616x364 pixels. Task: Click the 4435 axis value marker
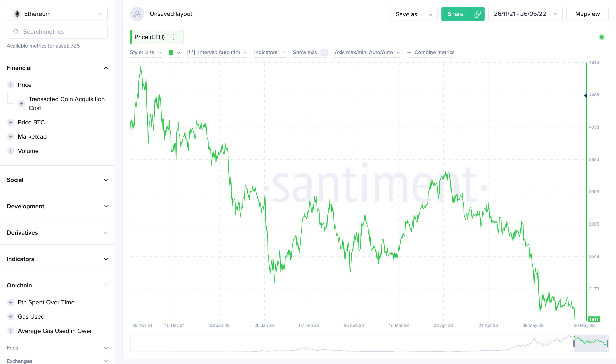click(594, 95)
